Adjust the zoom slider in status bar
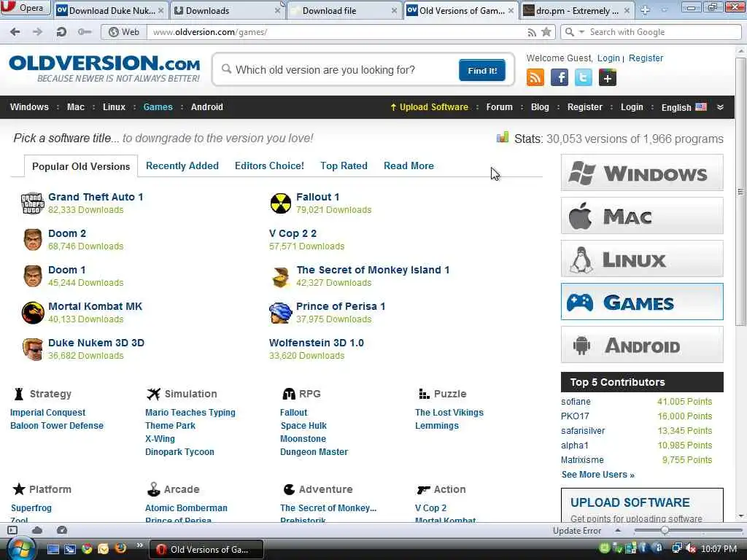 click(665, 531)
